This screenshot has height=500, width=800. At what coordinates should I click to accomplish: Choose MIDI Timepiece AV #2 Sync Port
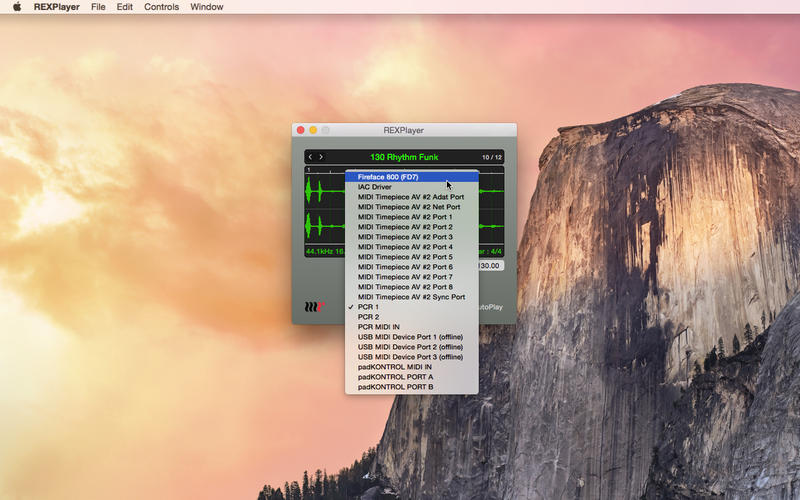click(412, 297)
